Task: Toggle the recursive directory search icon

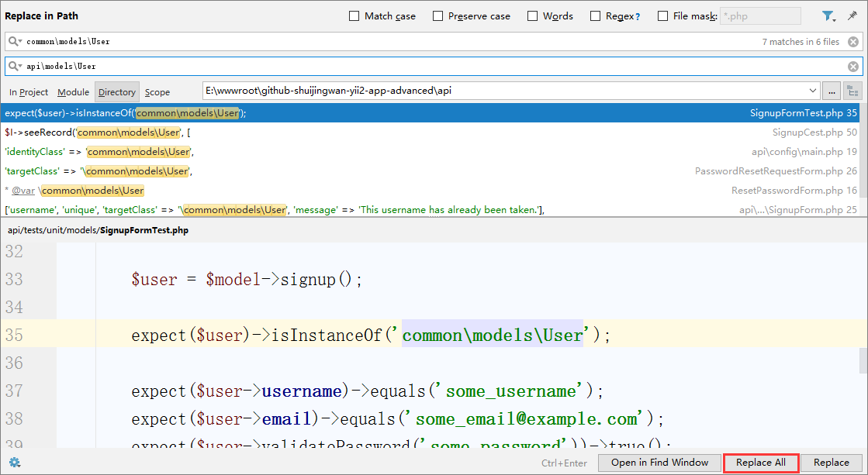Action: (852, 91)
